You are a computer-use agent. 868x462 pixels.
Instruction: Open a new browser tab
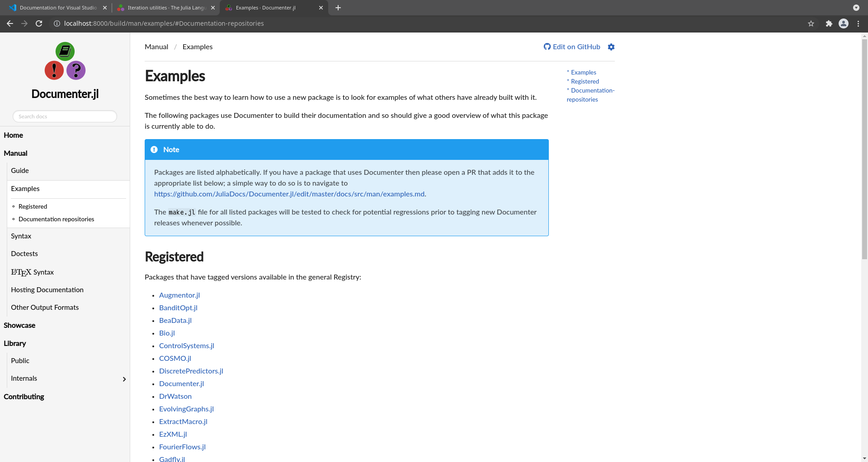pos(338,8)
